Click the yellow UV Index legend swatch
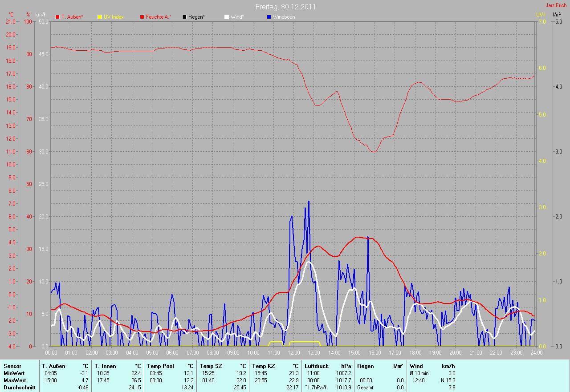 (100, 17)
